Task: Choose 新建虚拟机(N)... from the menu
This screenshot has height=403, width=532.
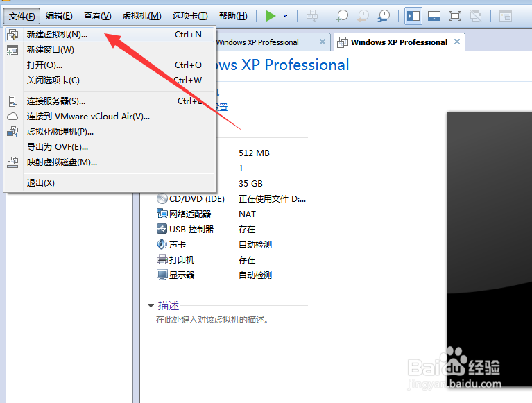Action: tap(110, 35)
